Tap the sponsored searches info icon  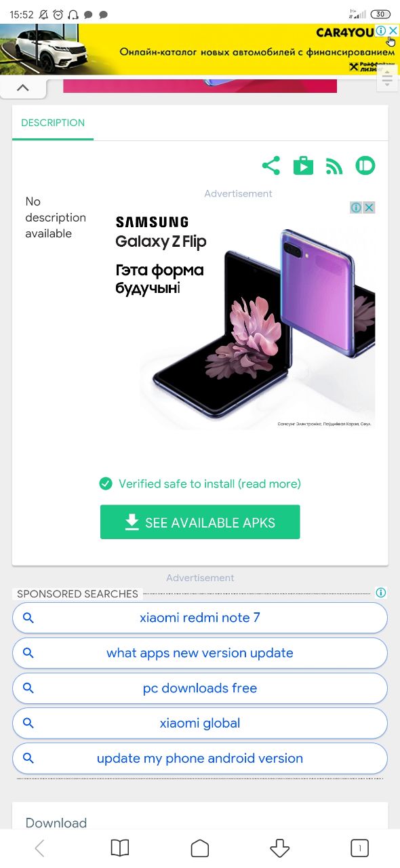381,593
